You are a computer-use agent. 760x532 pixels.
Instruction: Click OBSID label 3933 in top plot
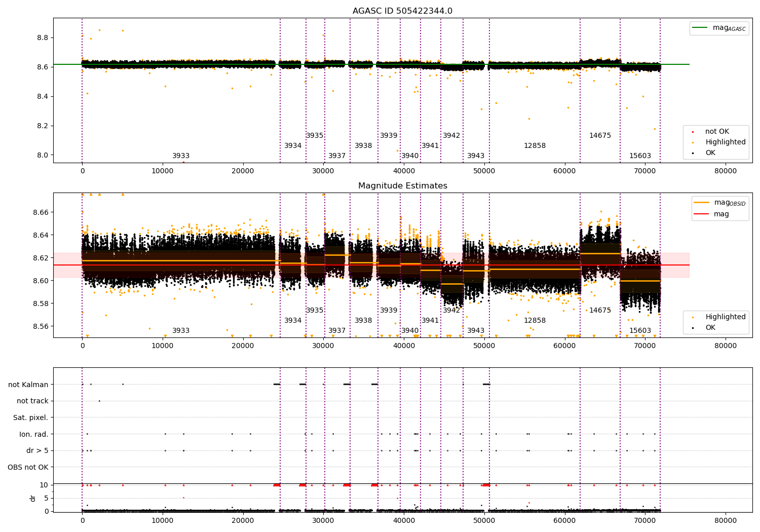point(181,156)
